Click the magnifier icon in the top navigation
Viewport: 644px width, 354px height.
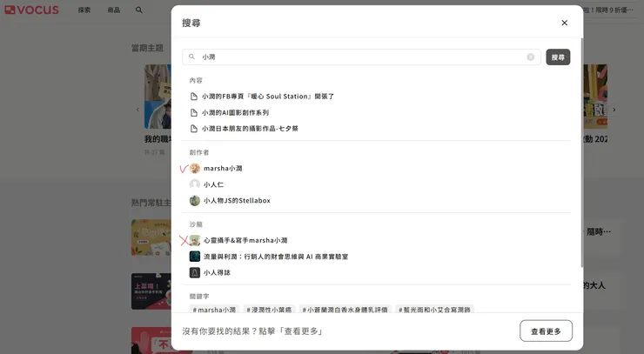click(139, 10)
